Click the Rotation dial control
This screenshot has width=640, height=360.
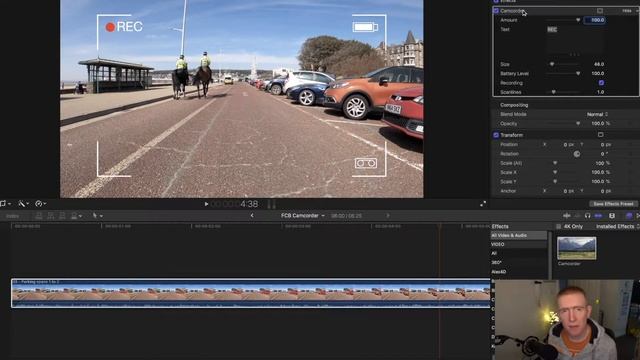577,154
